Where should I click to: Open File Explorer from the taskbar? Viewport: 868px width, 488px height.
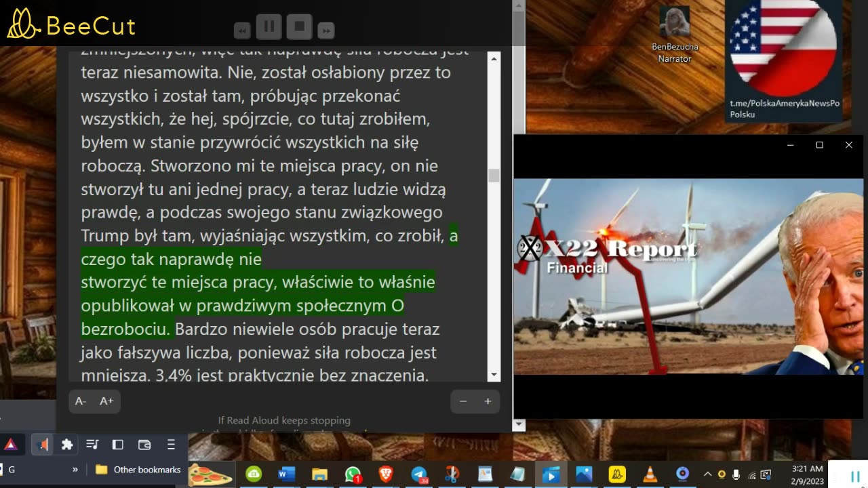(319, 474)
